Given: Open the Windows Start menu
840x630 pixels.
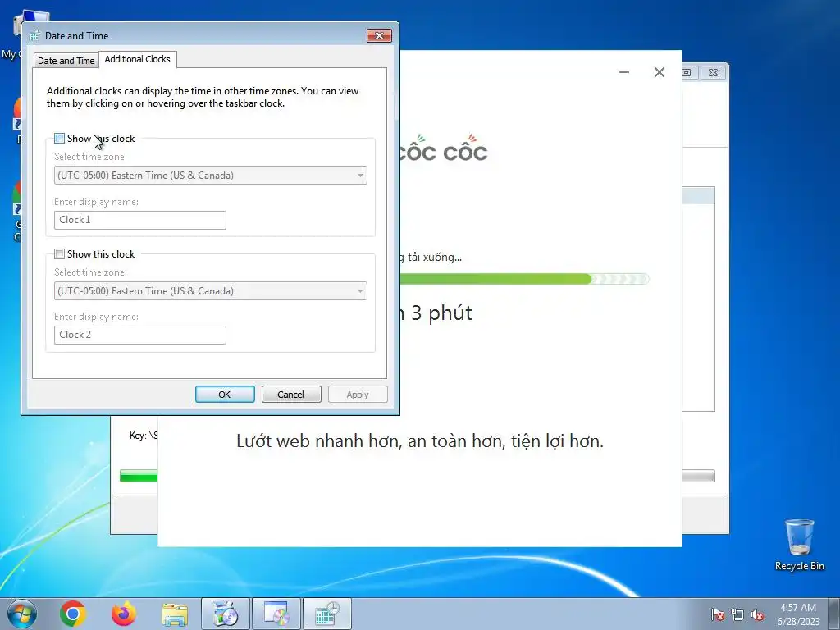Looking at the screenshot, I should [x=22, y=614].
